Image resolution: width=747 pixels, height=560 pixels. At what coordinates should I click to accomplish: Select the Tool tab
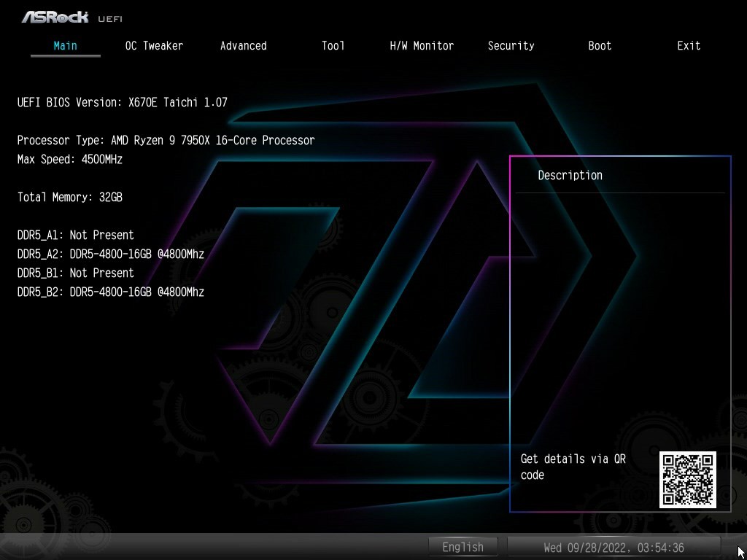pyautogui.click(x=333, y=45)
